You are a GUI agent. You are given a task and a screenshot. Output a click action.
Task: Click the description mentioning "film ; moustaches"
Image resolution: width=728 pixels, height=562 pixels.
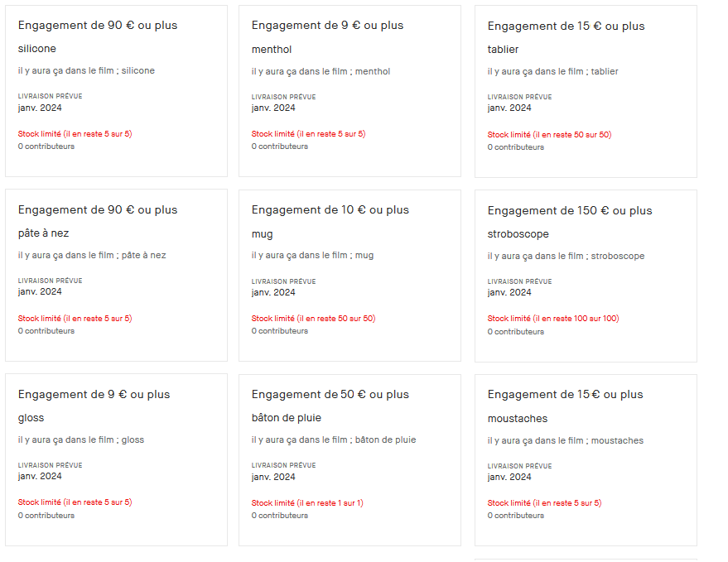(x=565, y=440)
